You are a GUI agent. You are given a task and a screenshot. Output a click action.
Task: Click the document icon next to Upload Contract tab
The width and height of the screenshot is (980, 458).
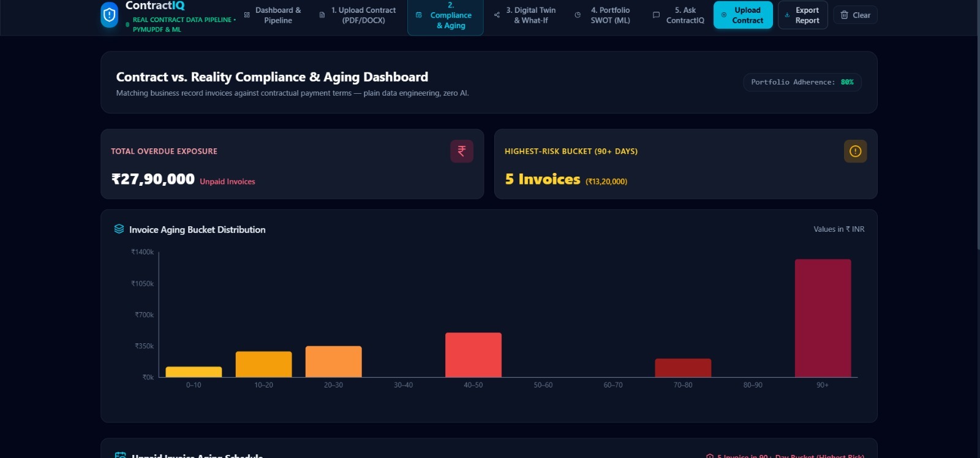tap(322, 15)
